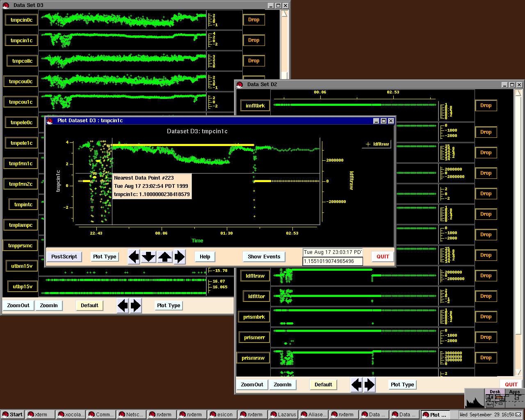Click the down arrow in the Plot window
Viewport: 525px width, 420px height.
click(x=148, y=257)
